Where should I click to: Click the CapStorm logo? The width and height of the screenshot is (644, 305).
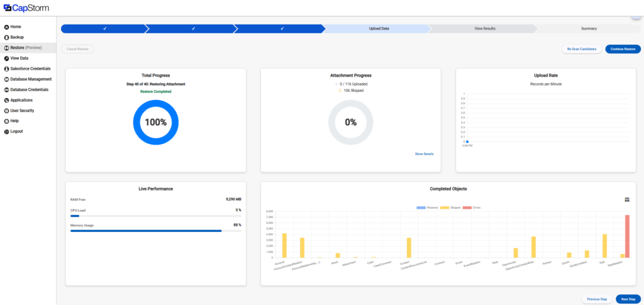click(26, 8)
